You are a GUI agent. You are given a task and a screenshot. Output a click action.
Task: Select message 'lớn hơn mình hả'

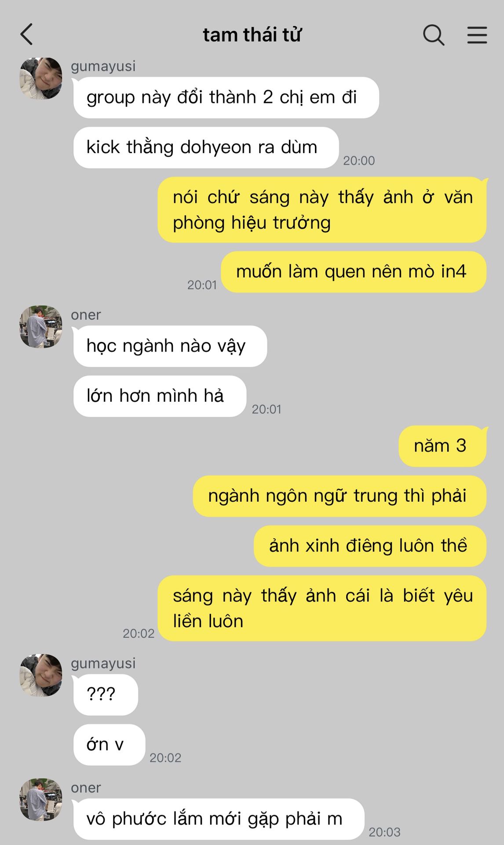click(x=160, y=396)
